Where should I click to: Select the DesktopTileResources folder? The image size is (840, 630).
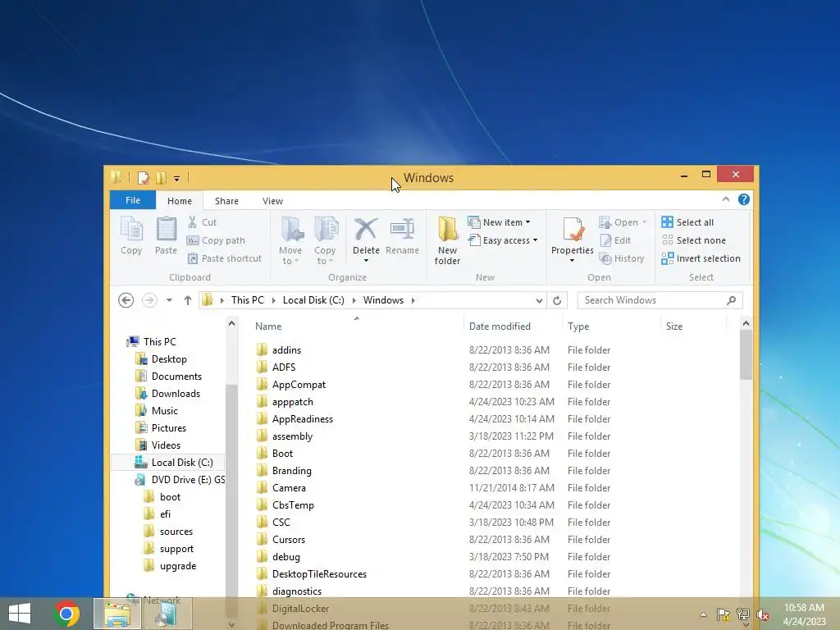click(x=319, y=574)
